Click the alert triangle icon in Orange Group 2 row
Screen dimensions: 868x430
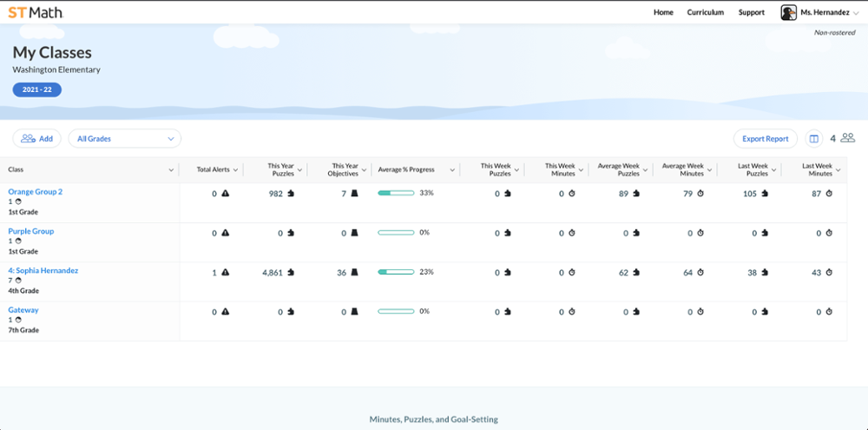tap(226, 194)
